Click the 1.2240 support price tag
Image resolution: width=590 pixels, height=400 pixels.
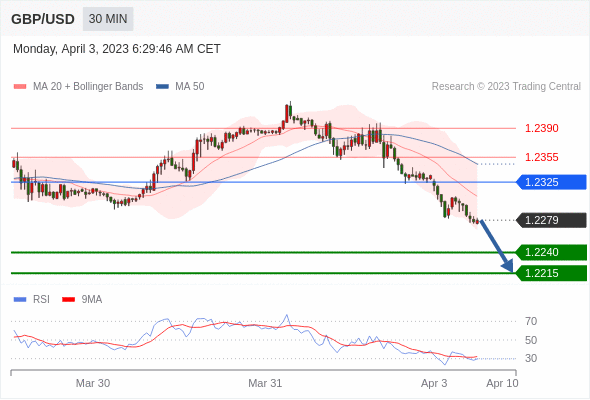tap(551, 252)
